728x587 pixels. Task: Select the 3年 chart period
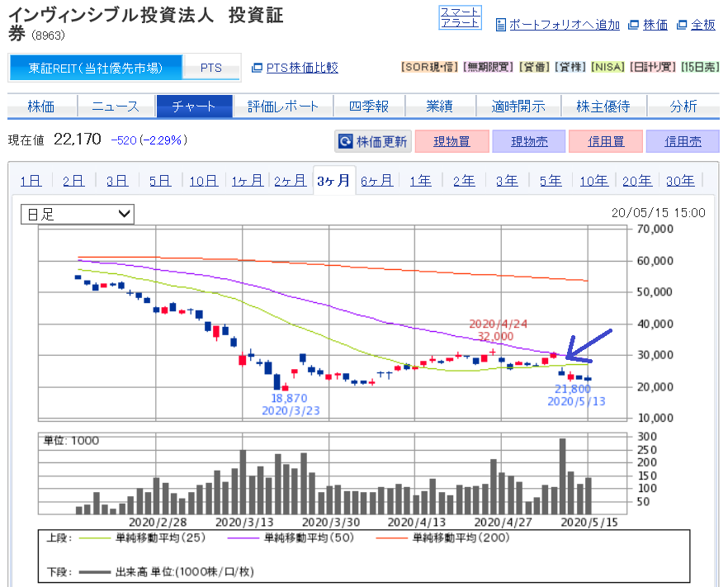(x=507, y=181)
